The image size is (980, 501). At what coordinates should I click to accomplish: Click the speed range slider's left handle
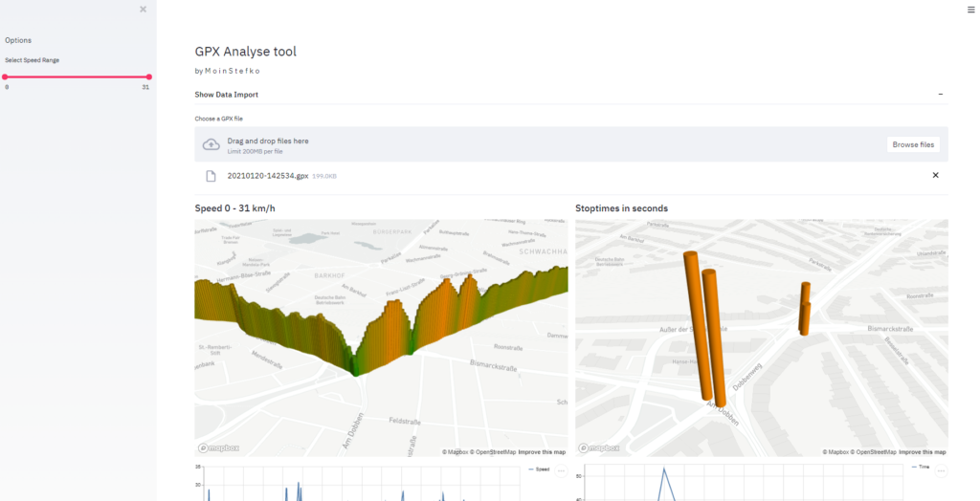6,76
